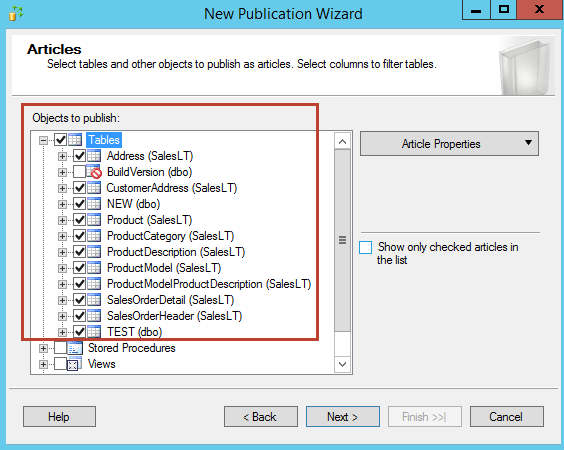Viewport: 564px width, 450px height.
Task: Click the Next button
Action: click(x=342, y=417)
